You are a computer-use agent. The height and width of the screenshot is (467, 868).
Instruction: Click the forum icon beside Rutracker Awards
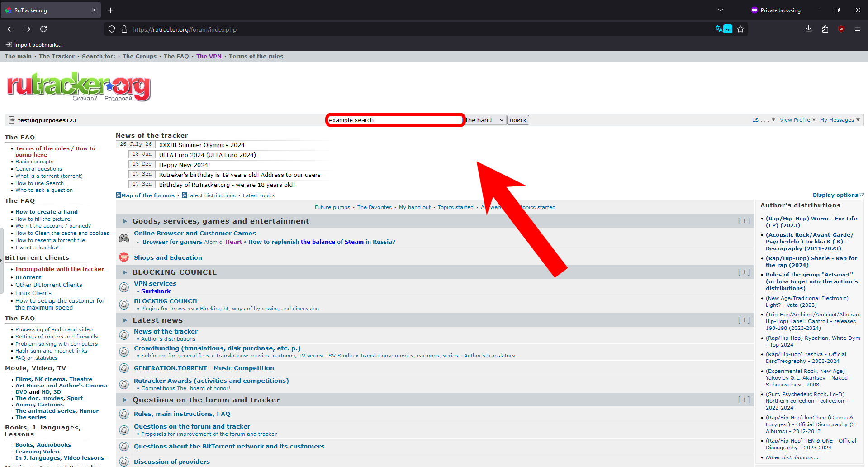124,384
